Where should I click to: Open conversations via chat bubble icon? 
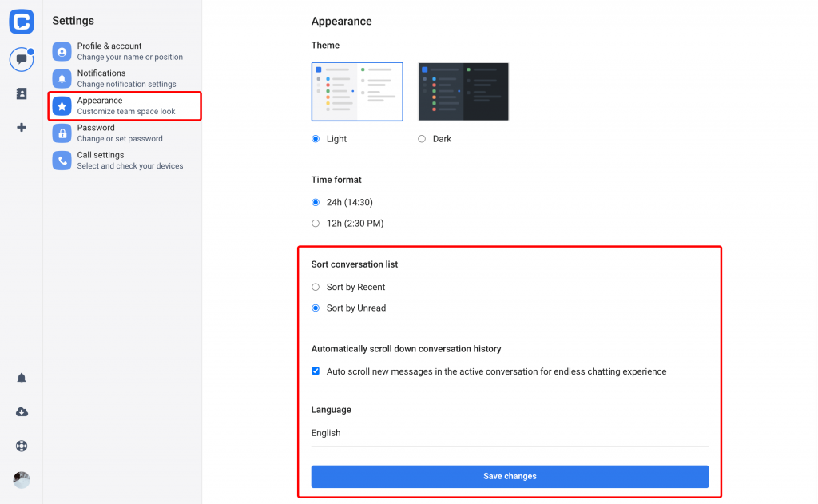pyautogui.click(x=22, y=59)
